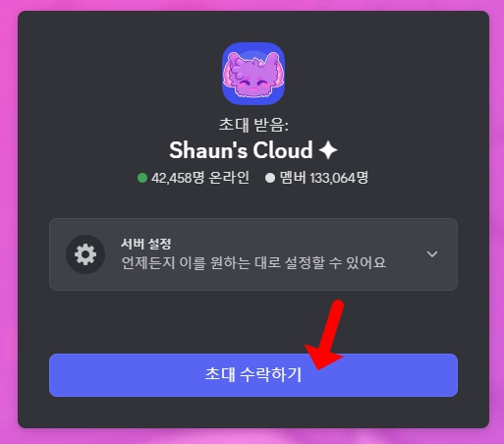Click the 초대 받음: label
504x444 pixels.
tap(253, 125)
